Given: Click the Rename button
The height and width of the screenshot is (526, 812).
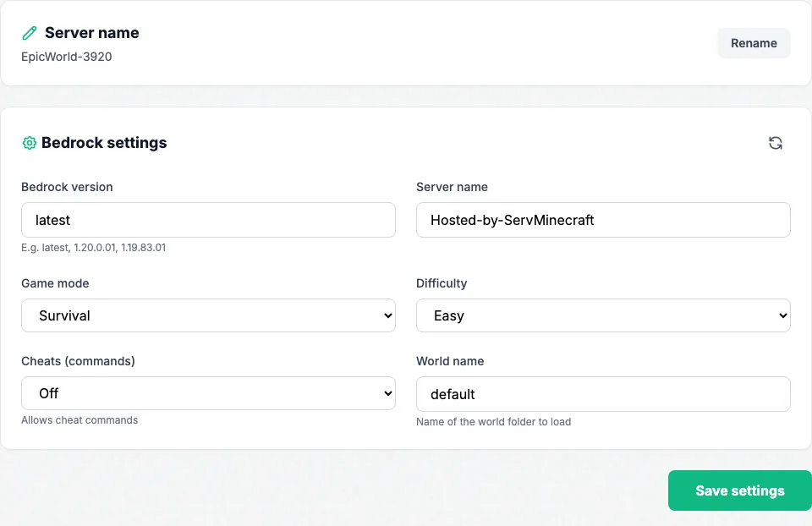Looking at the screenshot, I should 754,43.
